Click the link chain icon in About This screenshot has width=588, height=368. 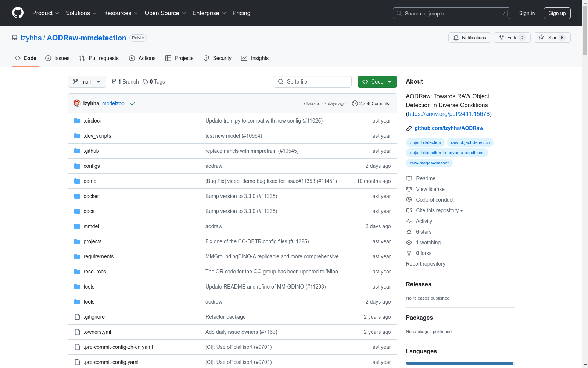pyautogui.click(x=409, y=128)
